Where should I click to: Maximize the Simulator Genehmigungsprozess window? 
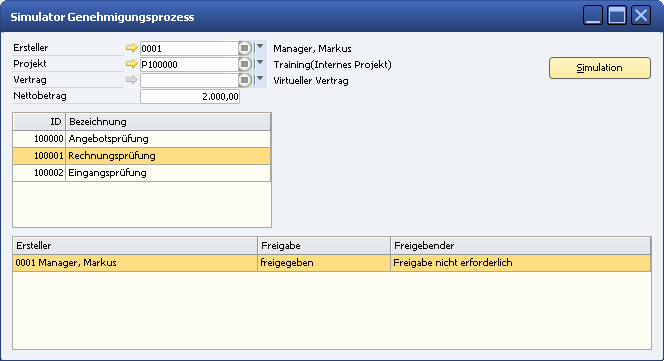617,15
